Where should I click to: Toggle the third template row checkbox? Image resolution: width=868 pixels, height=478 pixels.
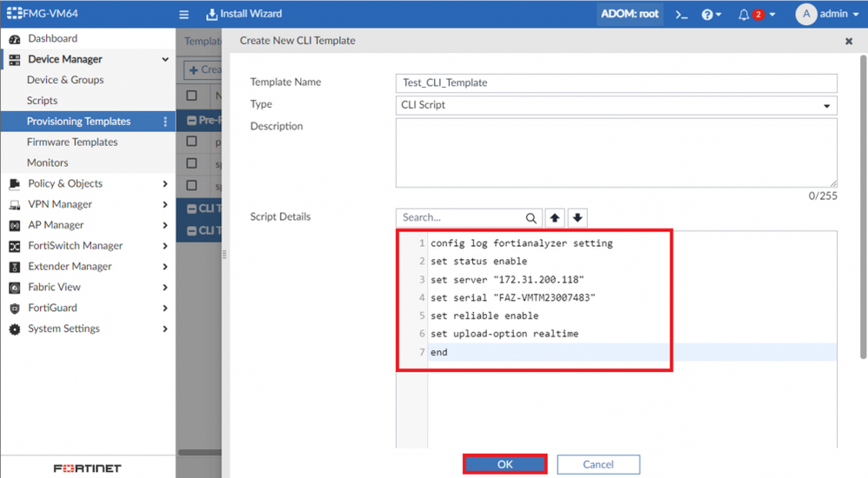coord(191,185)
